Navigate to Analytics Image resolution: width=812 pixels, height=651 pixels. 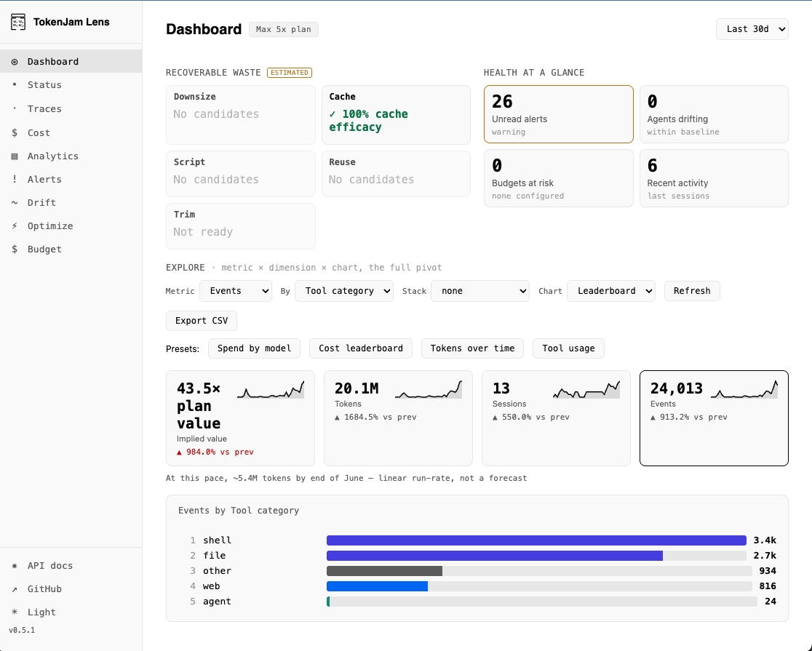[71, 156]
